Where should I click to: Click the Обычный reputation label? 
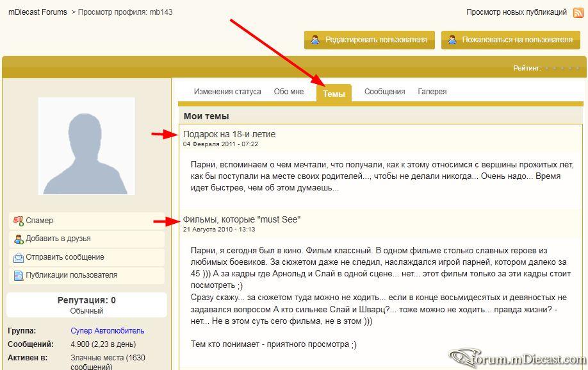pos(86,311)
